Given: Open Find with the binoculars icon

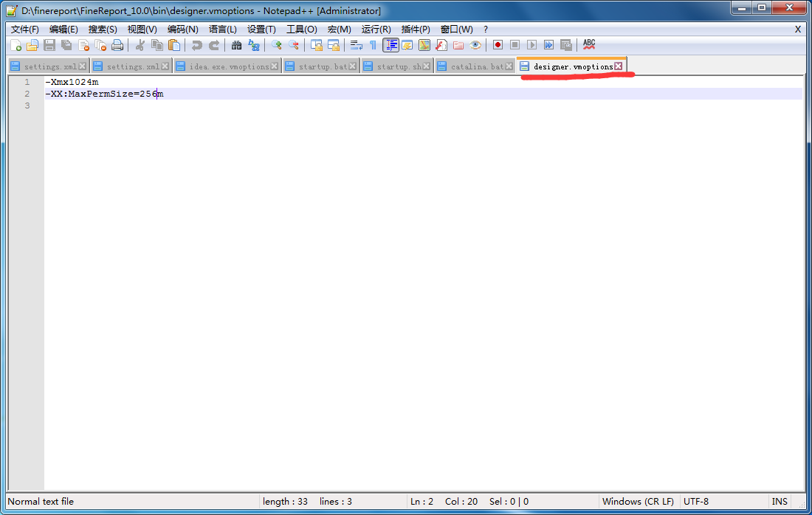Looking at the screenshot, I should (236, 46).
